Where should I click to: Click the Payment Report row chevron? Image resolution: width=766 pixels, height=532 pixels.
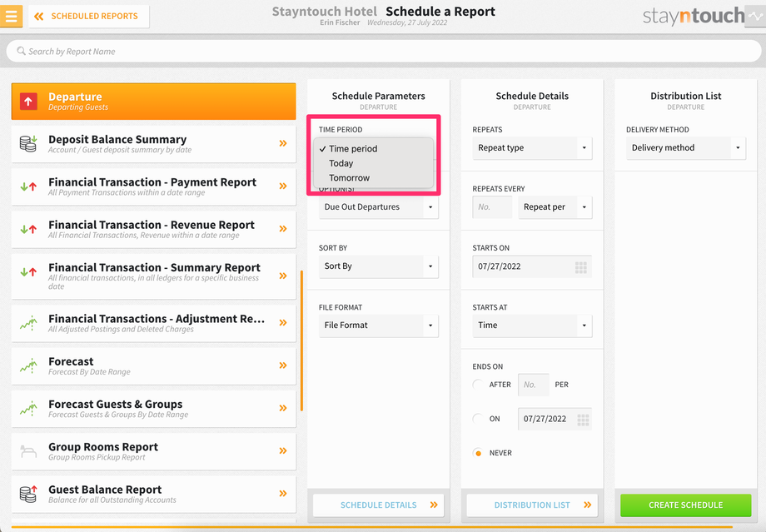pyautogui.click(x=283, y=186)
